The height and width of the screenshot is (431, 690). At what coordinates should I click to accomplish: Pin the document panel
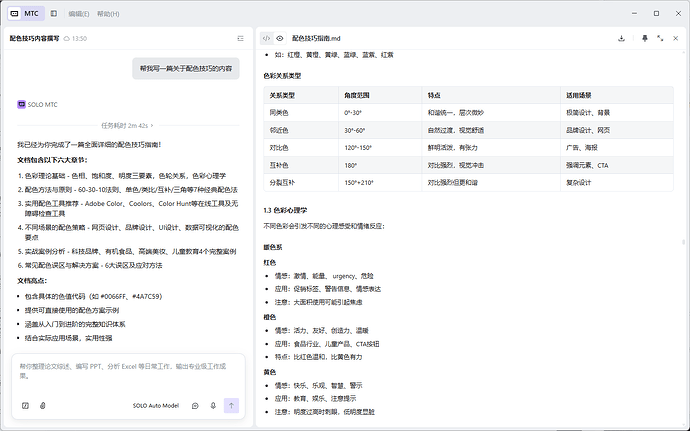click(x=645, y=38)
